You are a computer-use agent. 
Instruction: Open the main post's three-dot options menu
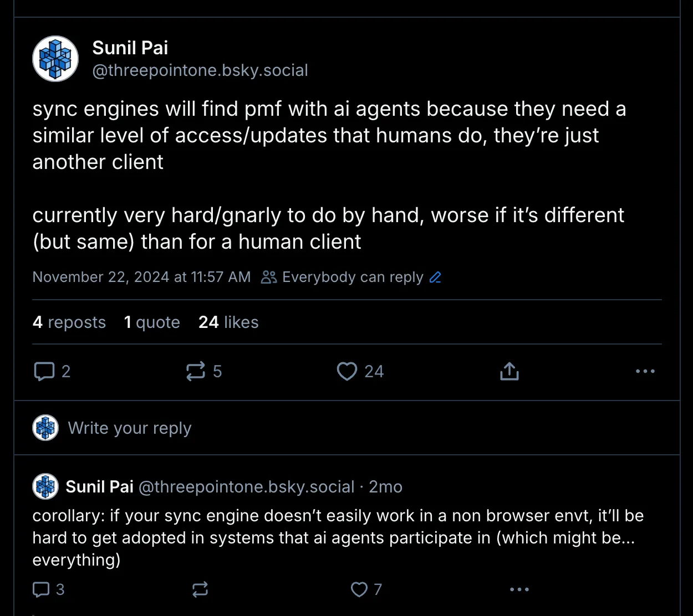(645, 371)
